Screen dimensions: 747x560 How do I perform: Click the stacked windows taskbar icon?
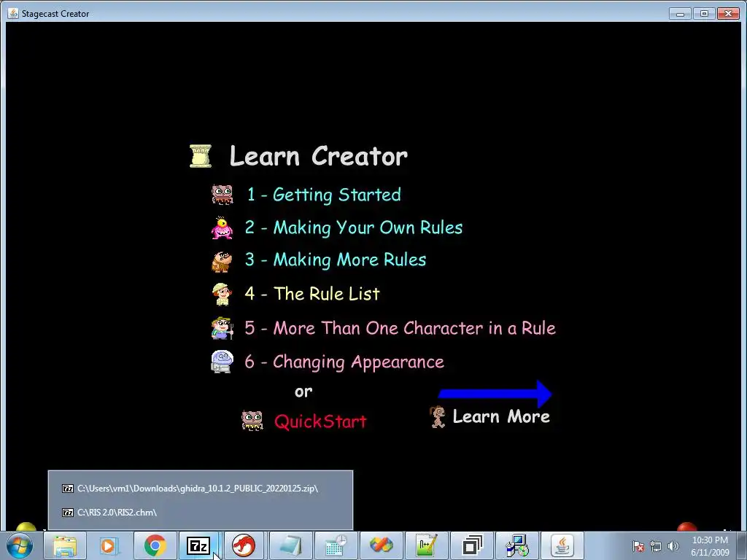471,546
